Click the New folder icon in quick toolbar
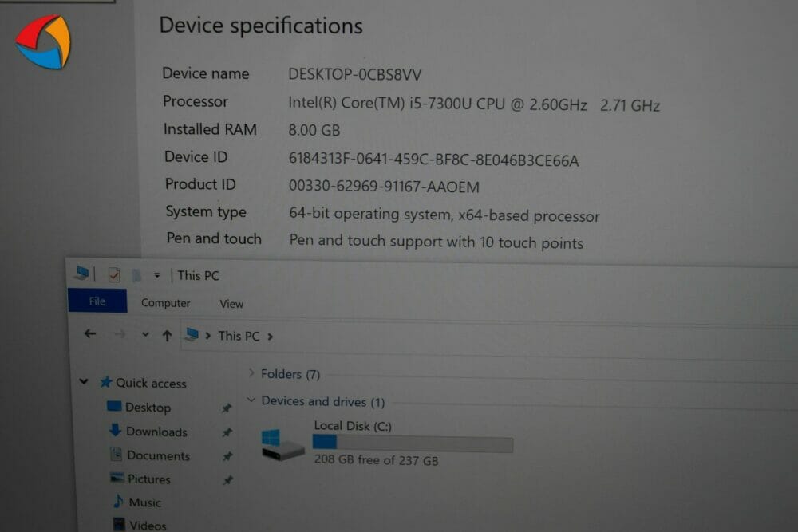Image resolution: width=798 pixels, height=532 pixels. pyautogui.click(x=136, y=275)
